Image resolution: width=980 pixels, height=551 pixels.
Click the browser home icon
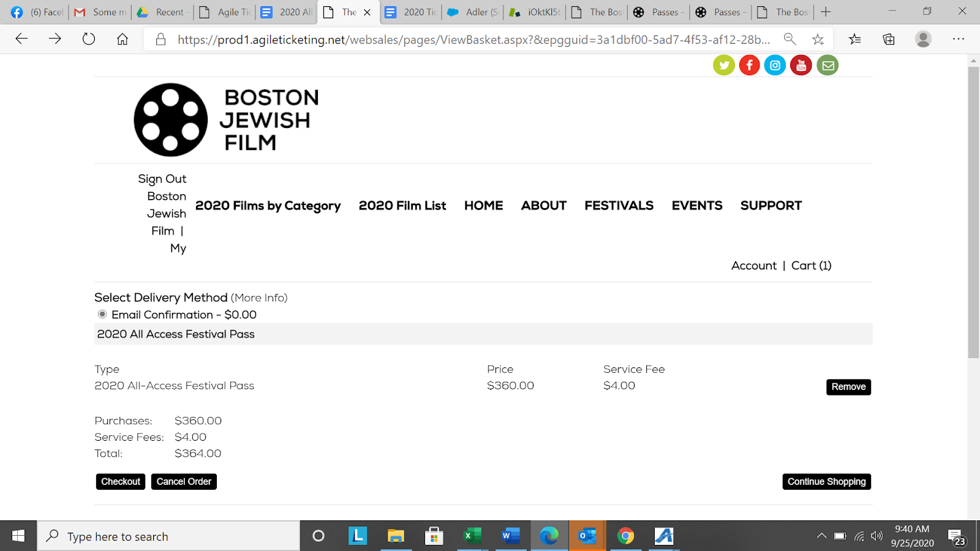(x=123, y=39)
